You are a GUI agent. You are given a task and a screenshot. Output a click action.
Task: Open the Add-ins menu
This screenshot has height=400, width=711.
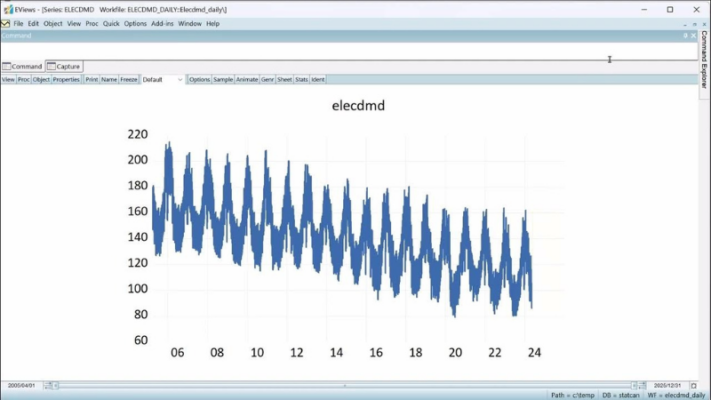coord(162,23)
